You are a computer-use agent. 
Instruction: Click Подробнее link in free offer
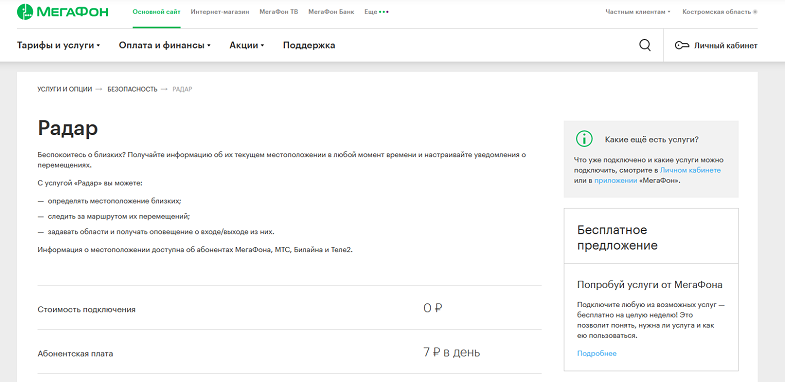[x=597, y=353]
